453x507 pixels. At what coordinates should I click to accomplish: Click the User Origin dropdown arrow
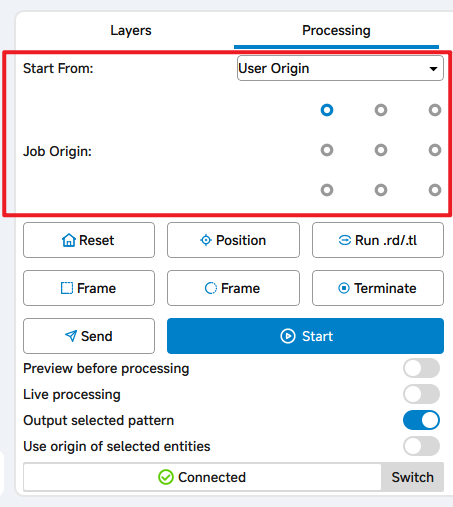tap(433, 69)
